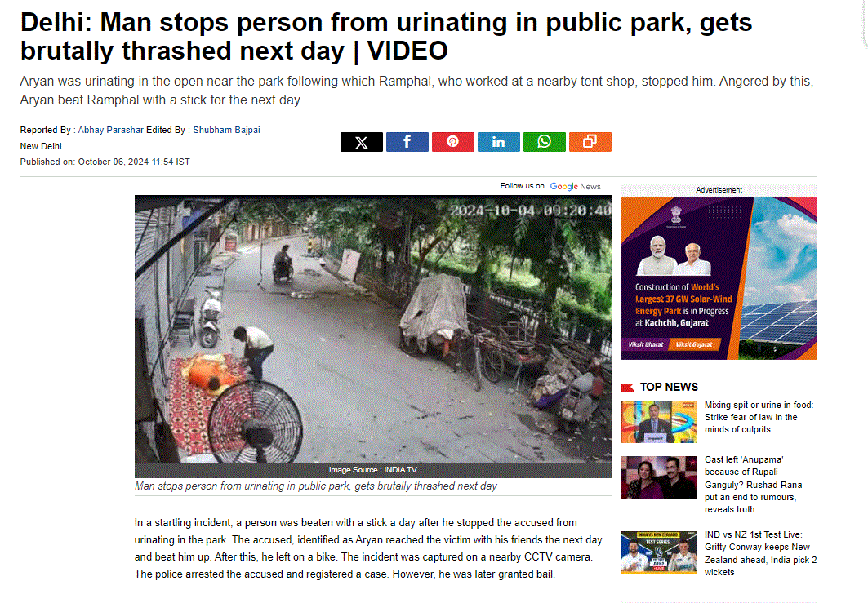Open thumbnail of spit or urine news story
The height and width of the screenshot is (603, 868).
pos(659,422)
